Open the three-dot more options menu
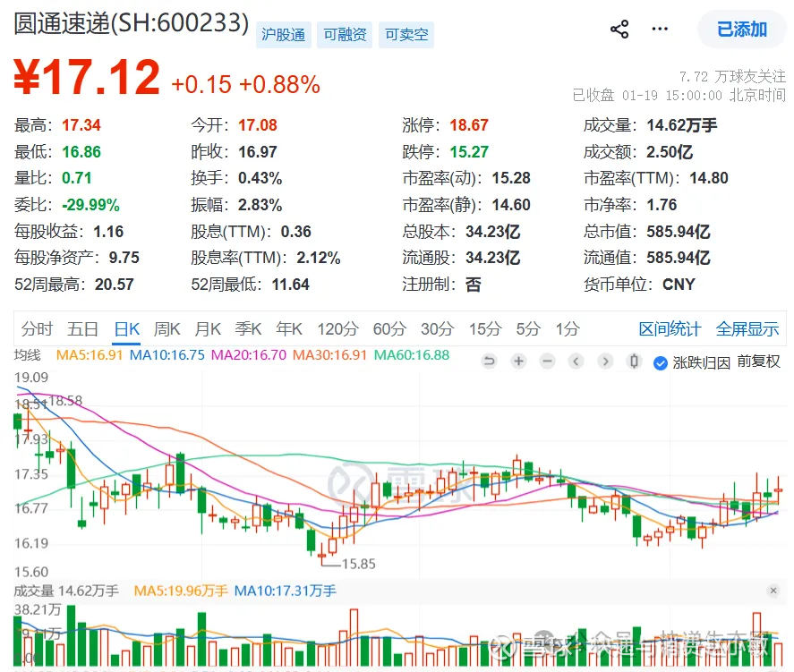Screen dimensions: 794x672 pos(660,29)
